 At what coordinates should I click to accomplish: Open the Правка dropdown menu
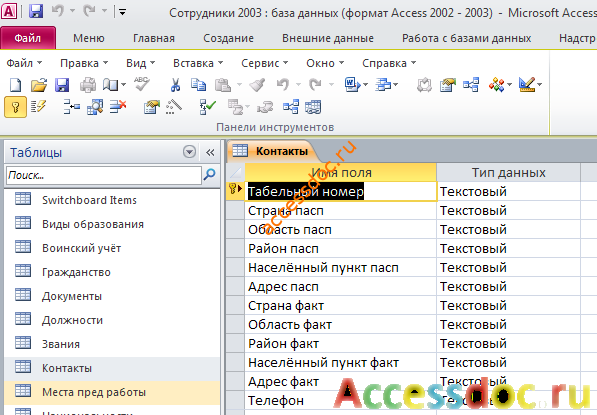pyautogui.click(x=84, y=63)
